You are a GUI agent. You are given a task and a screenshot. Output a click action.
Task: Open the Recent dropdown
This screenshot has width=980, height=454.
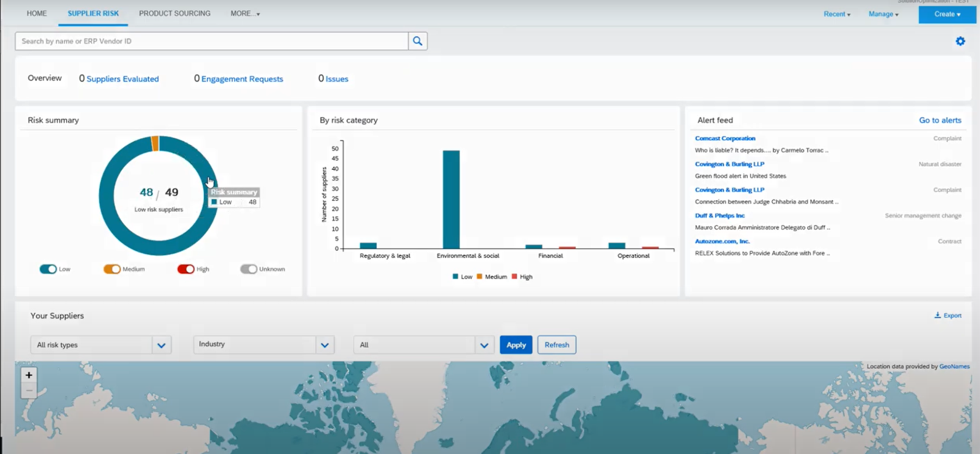coord(837,14)
